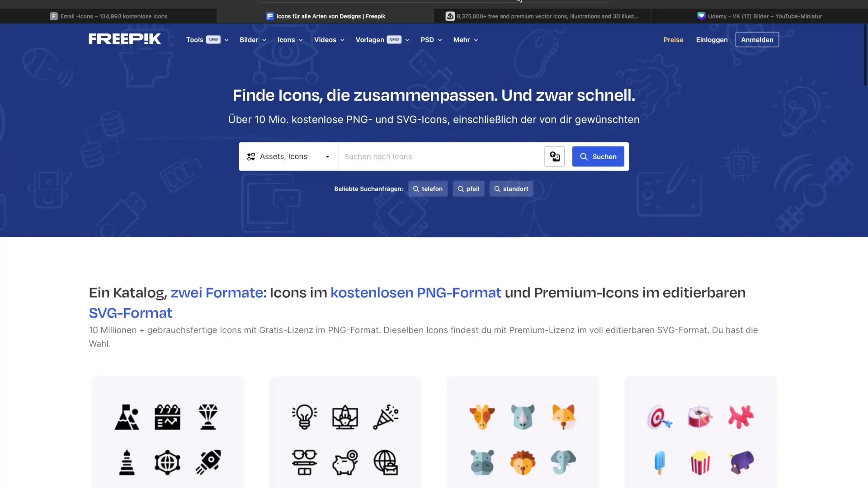Click the Anmelden button
This screenshot has height=488, width=868.
click(757, 40)
